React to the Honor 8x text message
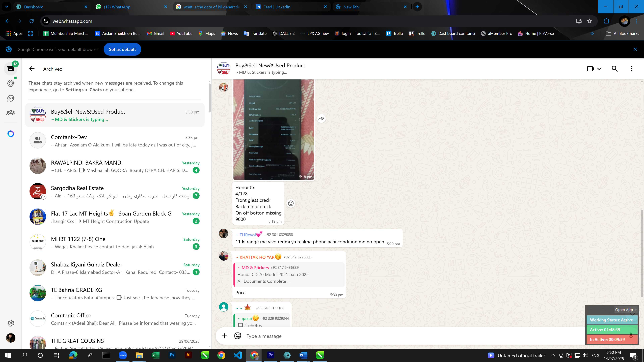Image resolution: width=644 pixels, height=362 pixels. point(291,203)
